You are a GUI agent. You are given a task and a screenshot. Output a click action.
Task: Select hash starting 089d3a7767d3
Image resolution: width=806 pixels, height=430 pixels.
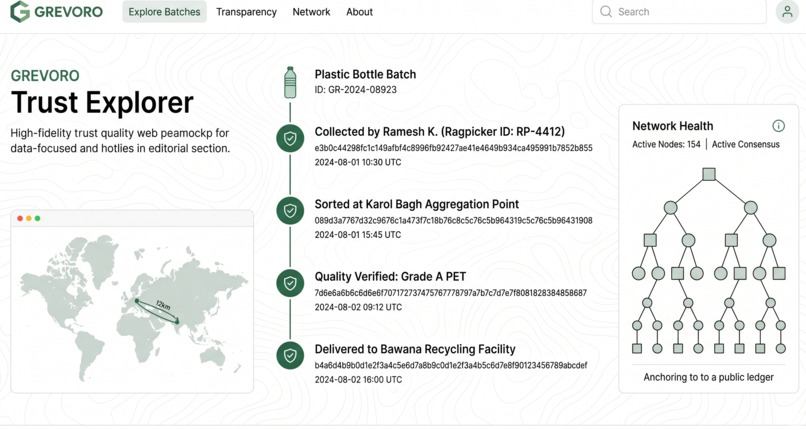tap(453, 220)
